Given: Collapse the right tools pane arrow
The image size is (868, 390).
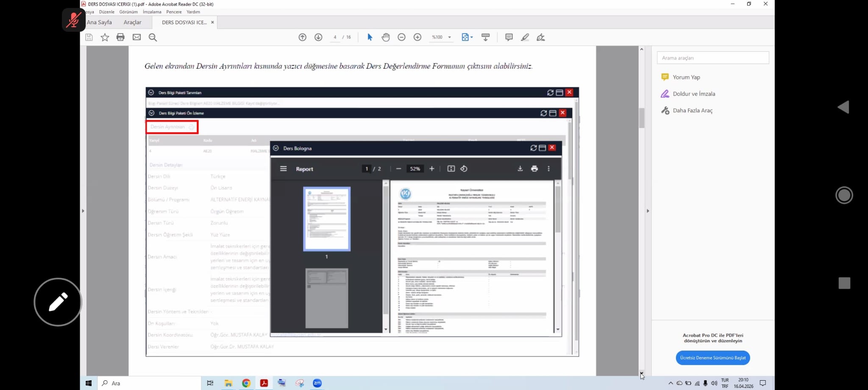Looking at the screenshot, I should click(648, 211).
